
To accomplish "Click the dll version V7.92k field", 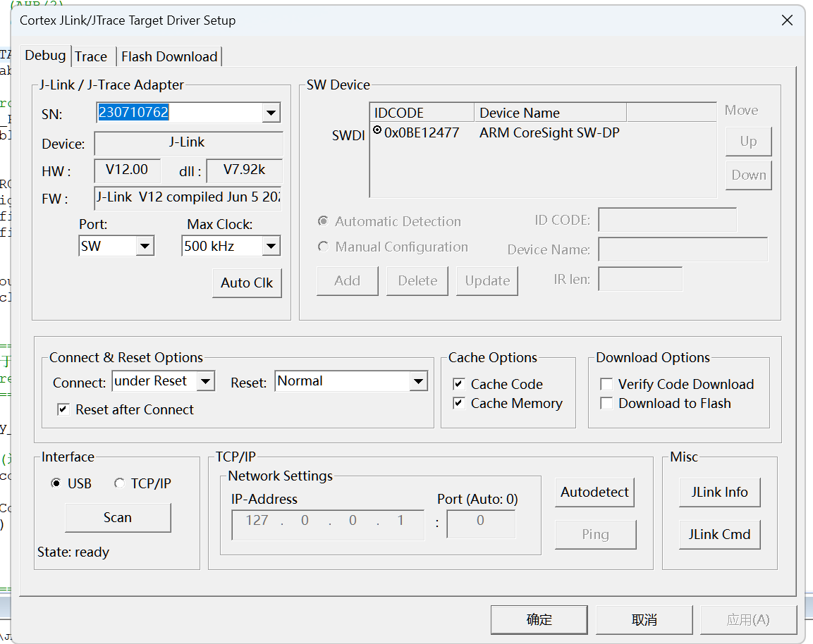I will pos(244,170).
